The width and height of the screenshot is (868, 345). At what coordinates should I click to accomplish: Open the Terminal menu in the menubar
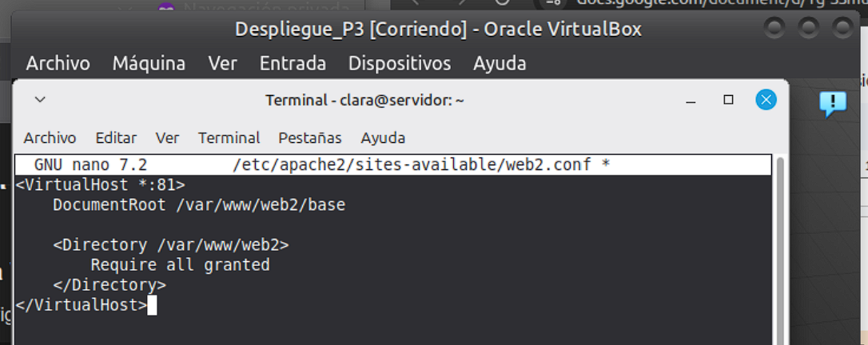click(x=229, y=138)
